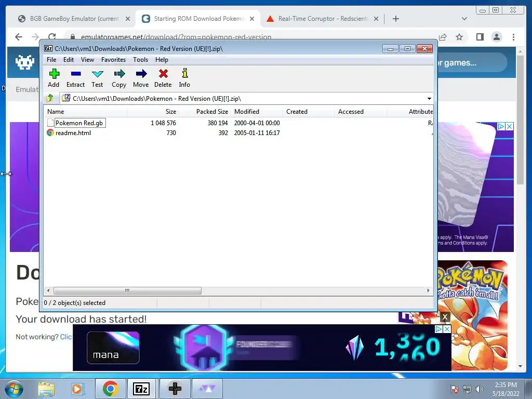532x399 pixels.
Task: Open the Tools menu
Action: pos(140,60)
